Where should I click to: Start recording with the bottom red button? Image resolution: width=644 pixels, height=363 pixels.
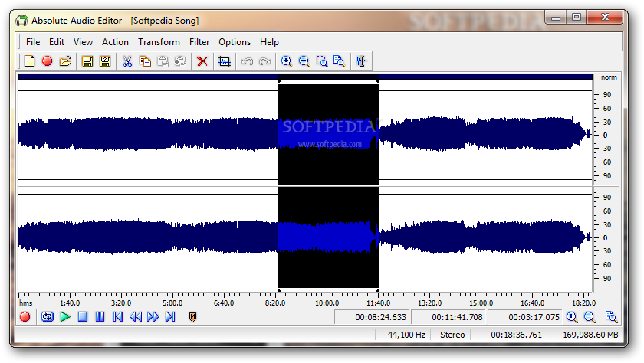(25, 316)
